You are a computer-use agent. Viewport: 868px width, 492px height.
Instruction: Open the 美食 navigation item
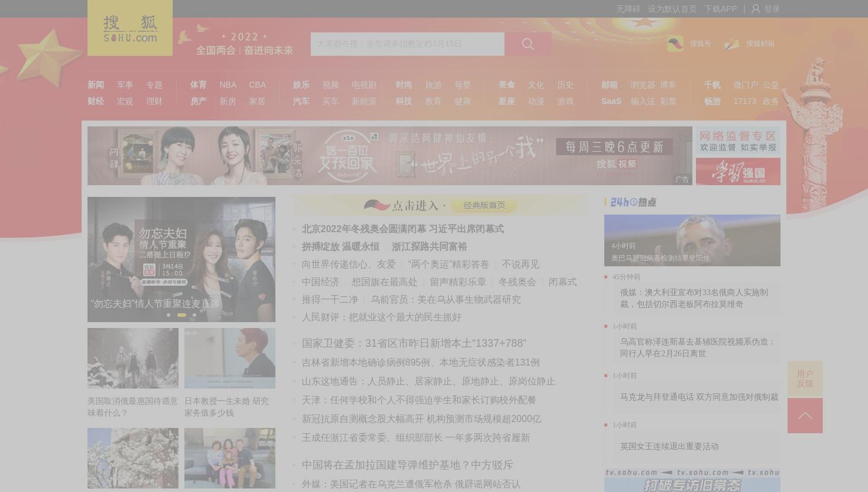click(507, 85)
